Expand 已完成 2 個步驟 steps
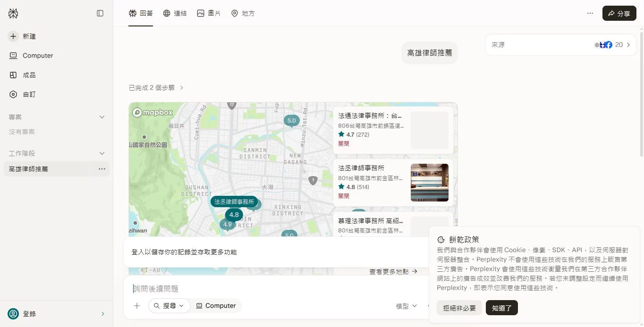This screenshot has height=327, width=644. (x=156, y=88)
